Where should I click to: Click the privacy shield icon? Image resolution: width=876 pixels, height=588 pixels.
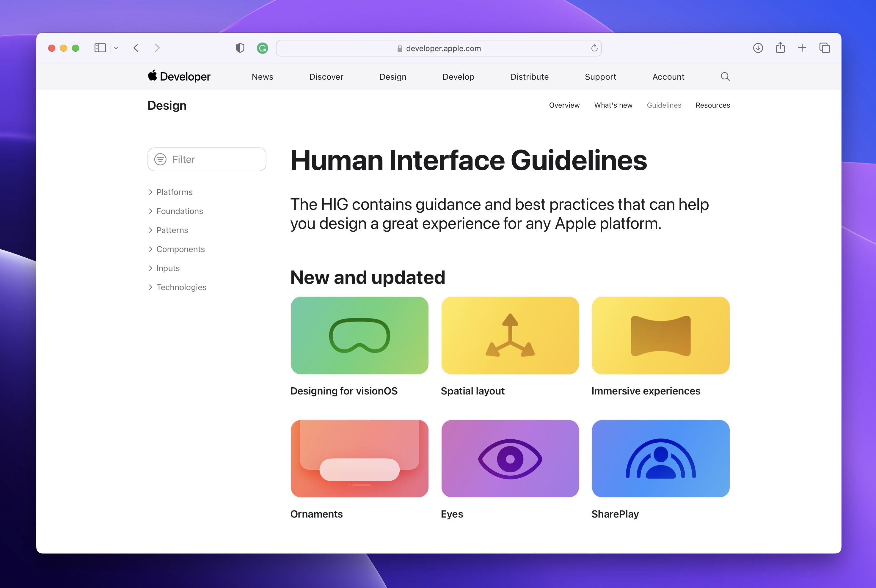pos(240,48)
